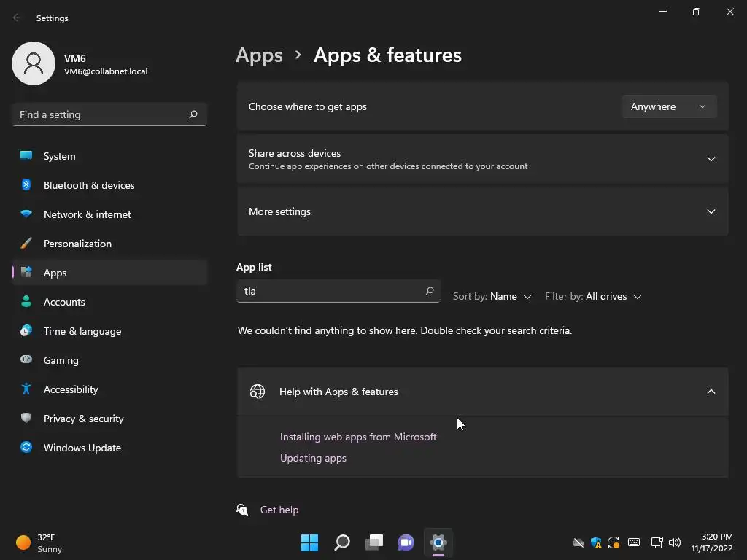Viewport: 747px width, 560px height.
Task: Click the search magnifier in App list box
Action: [x=430, y=291]
